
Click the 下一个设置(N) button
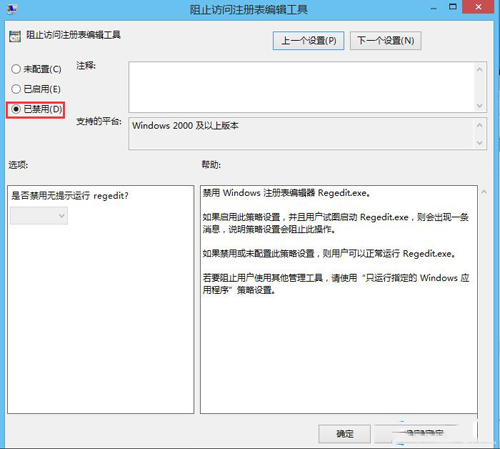click(x=386, y=41)
